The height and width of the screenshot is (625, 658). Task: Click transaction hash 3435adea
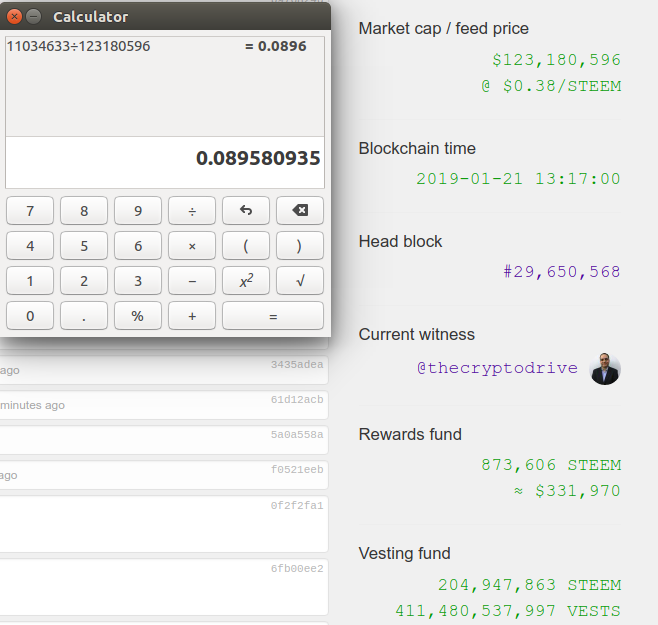pos(297,364)
